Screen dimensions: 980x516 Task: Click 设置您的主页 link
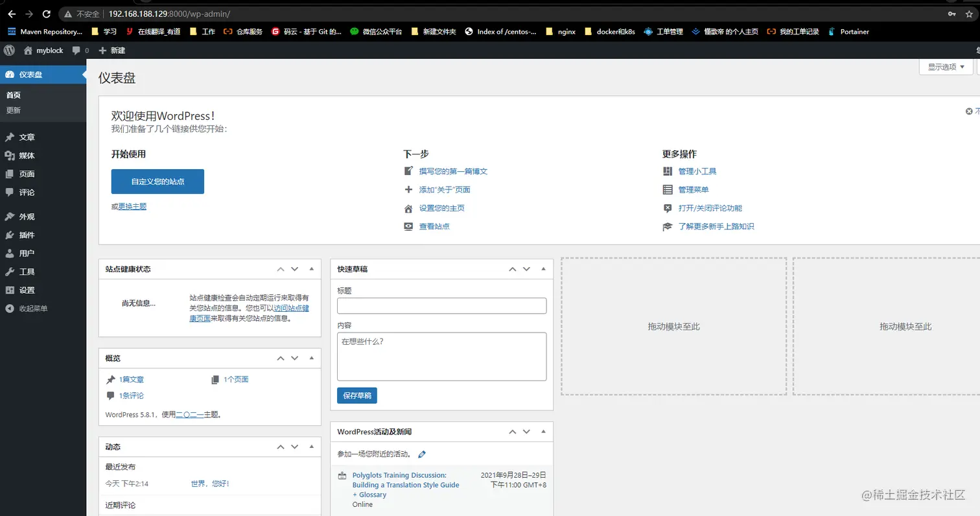point(441,208)
